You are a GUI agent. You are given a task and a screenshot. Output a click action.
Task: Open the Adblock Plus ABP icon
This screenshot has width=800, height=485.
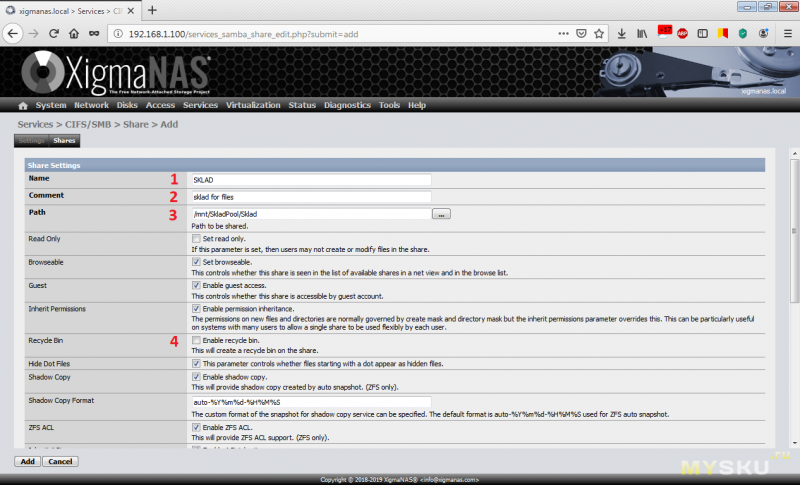pos(682,34)
